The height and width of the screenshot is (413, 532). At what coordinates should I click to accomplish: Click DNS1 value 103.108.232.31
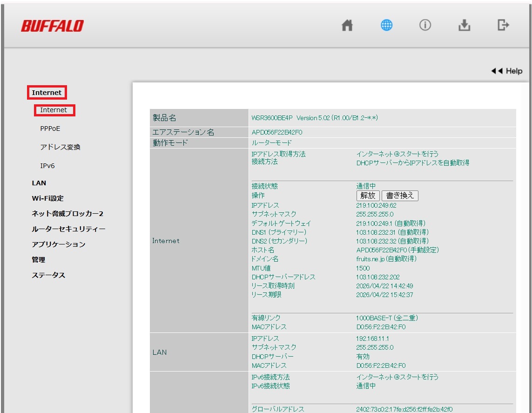(392, 232)
